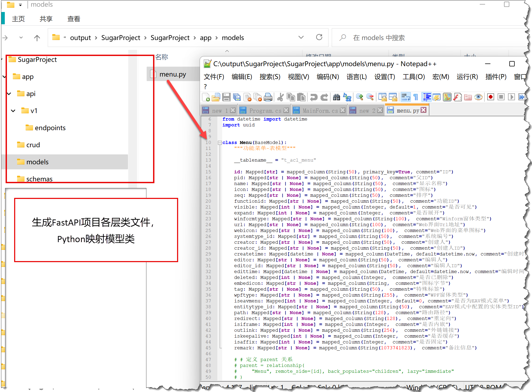Click the Print icon in toolbar
Viewport: 532px width, 392px height.
coord(268,97)
